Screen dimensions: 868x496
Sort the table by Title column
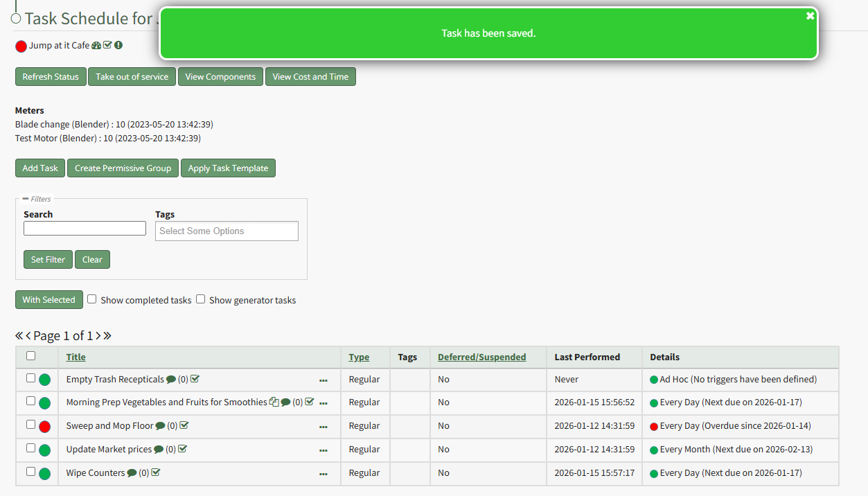click(76, 357)
